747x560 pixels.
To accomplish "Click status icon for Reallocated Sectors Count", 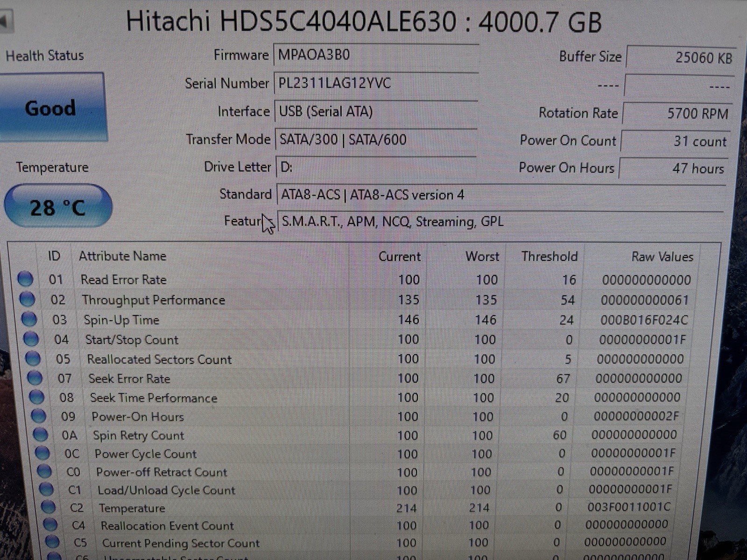I will pos(33,358).
